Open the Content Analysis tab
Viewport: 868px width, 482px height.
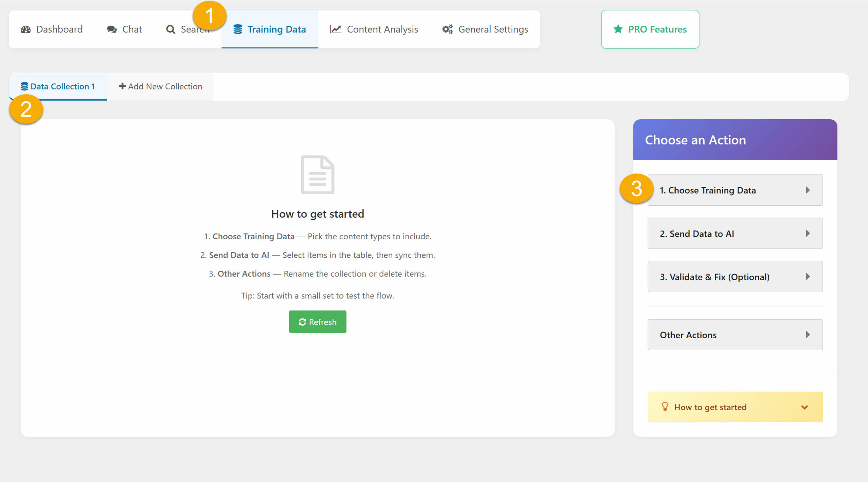click(374, 29)
